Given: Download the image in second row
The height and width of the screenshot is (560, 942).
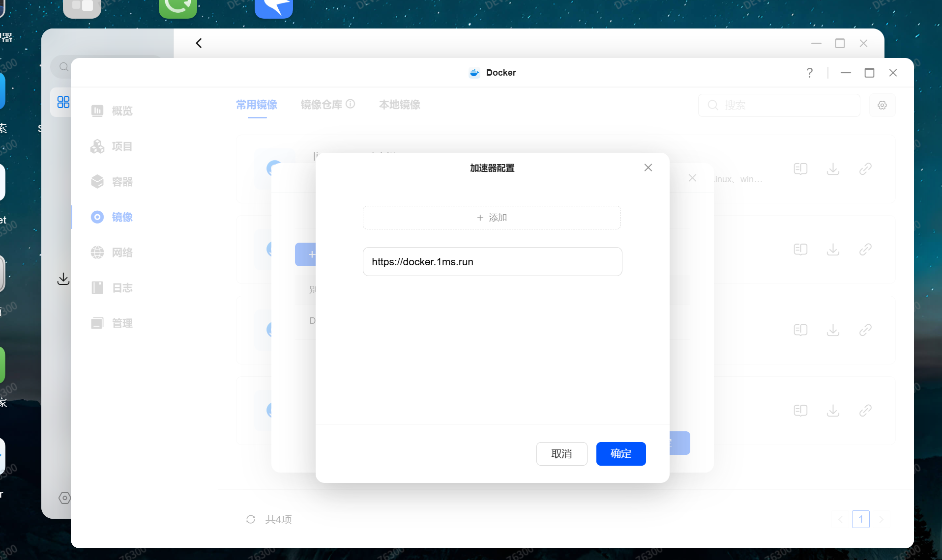Looking at the screenshot, I should click(833, 250).
